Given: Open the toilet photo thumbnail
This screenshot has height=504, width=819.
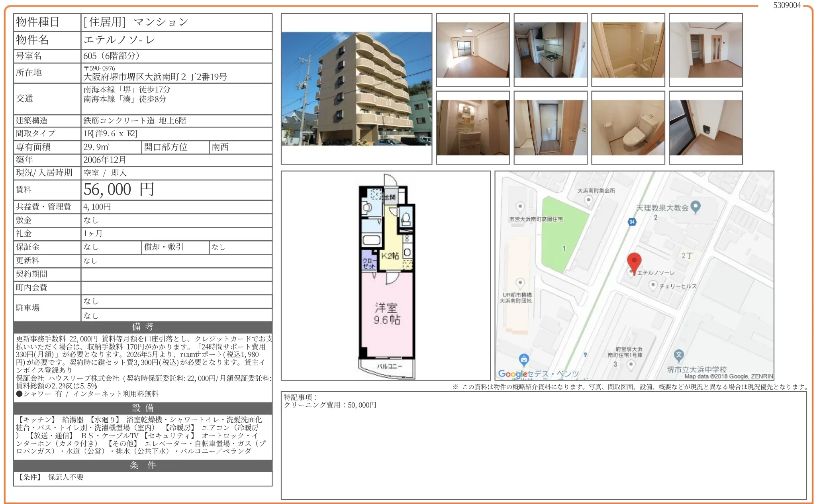Looking at the screenshot, I should point(628,127).
